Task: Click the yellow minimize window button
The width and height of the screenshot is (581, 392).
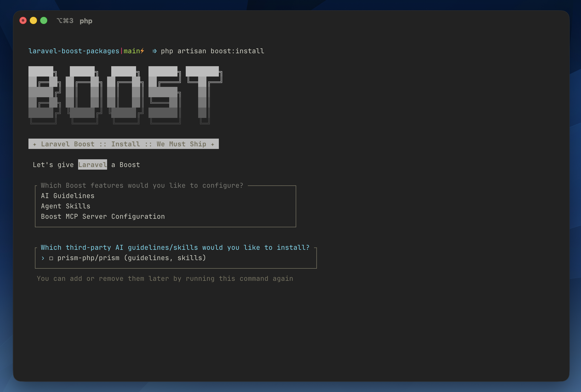Action: [x=33, y=20]
